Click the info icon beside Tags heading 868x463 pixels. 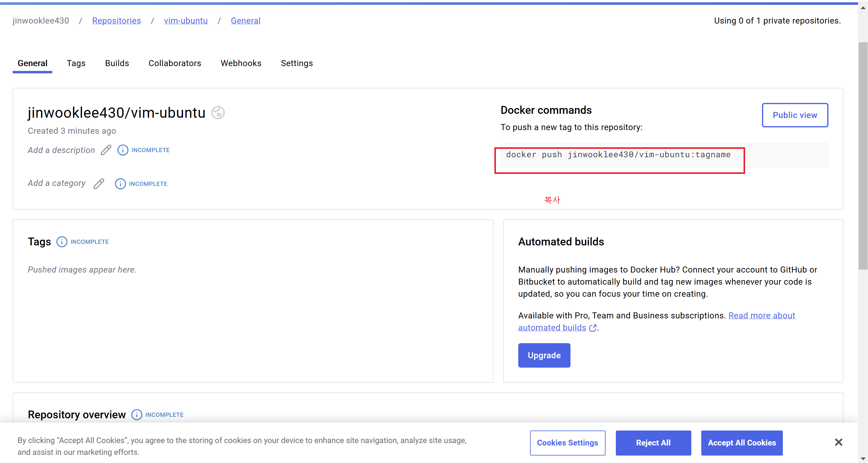(62, 242)
